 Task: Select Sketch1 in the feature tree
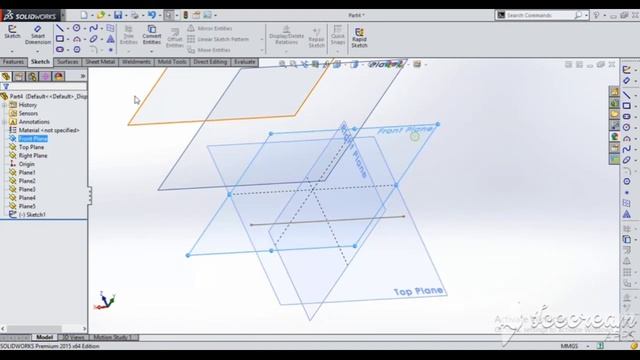32,214
